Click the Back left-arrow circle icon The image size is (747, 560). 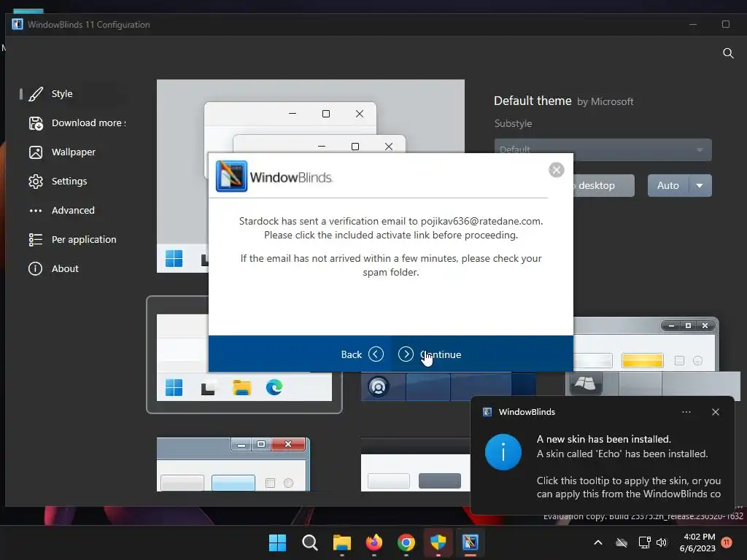[376, 354]
